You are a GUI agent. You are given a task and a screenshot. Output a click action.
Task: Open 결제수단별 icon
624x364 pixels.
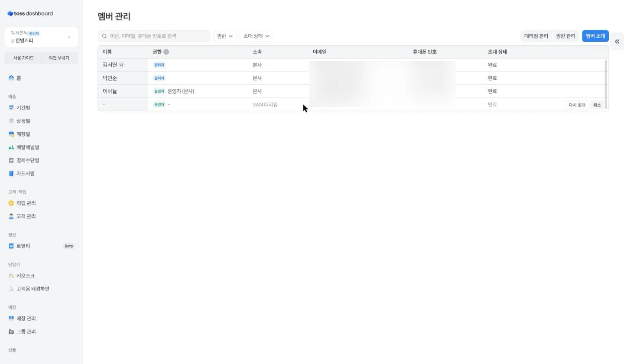click(11, 160)
